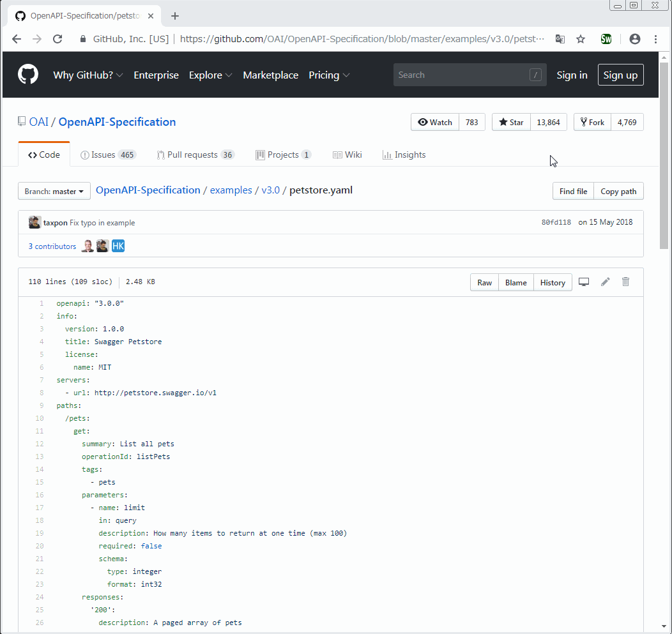The height and width of the screenshot is (634, 672).
Task: Watch the repository
Action: pos(435,122)
